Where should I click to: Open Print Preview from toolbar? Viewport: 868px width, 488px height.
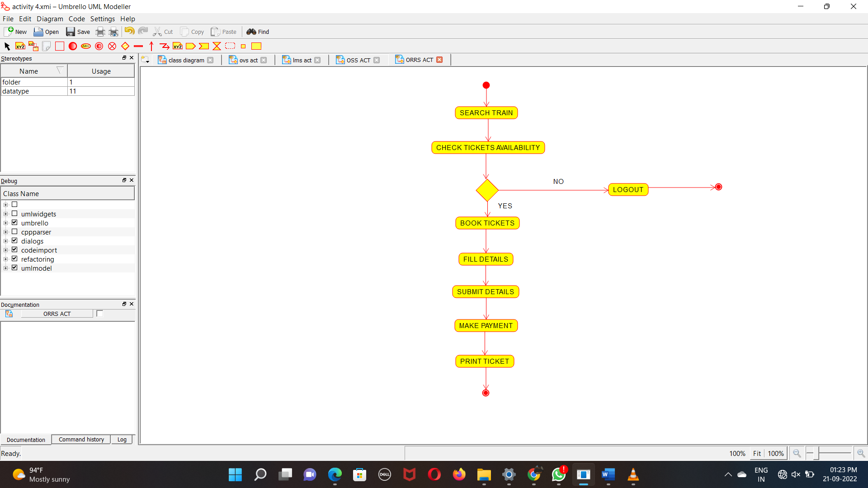click(x=114, y=32)
